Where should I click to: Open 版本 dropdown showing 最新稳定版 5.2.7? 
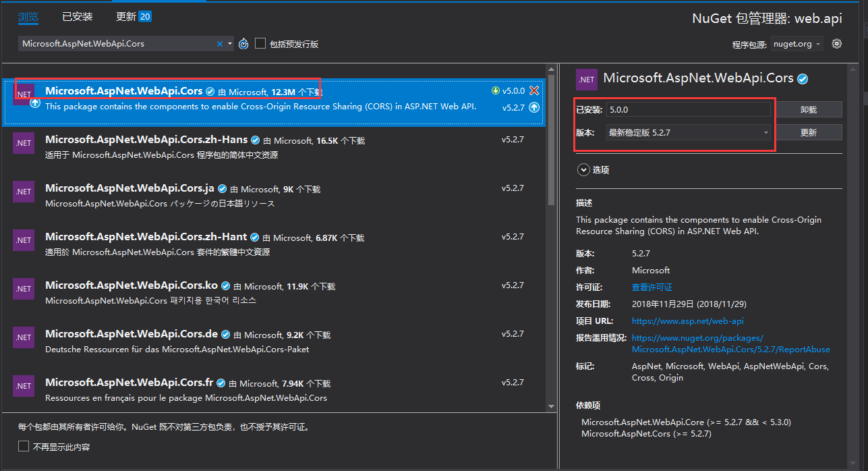pyautogui.click(x=689, y=132)
